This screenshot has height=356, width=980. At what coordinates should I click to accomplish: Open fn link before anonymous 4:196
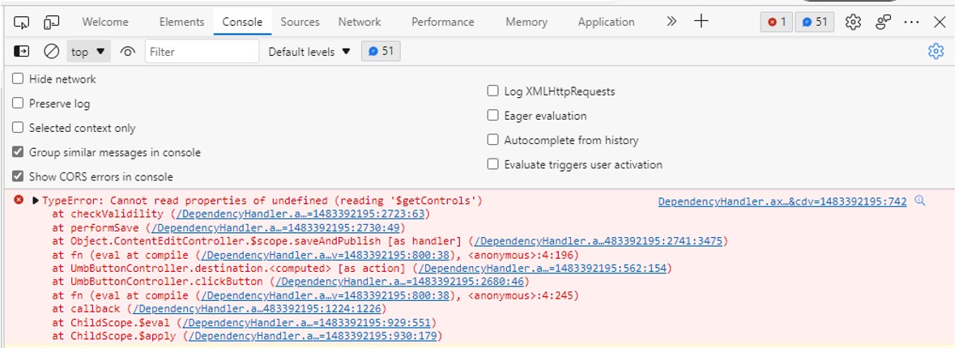(317, 255)
